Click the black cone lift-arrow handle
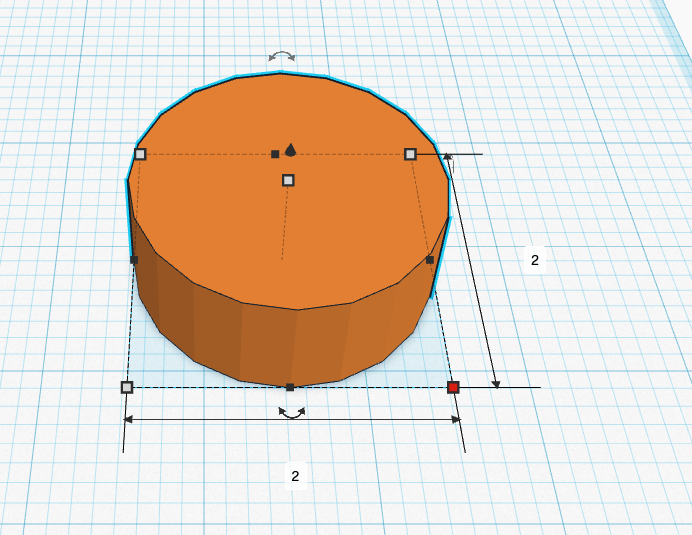 (x=290, y=150)
